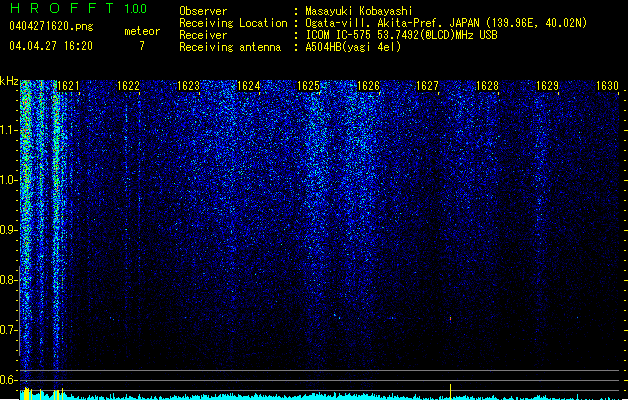Click the 1.1 kHz frequency axis label
The height and width of the screenshot is (400, 629).
coord(9,131)
